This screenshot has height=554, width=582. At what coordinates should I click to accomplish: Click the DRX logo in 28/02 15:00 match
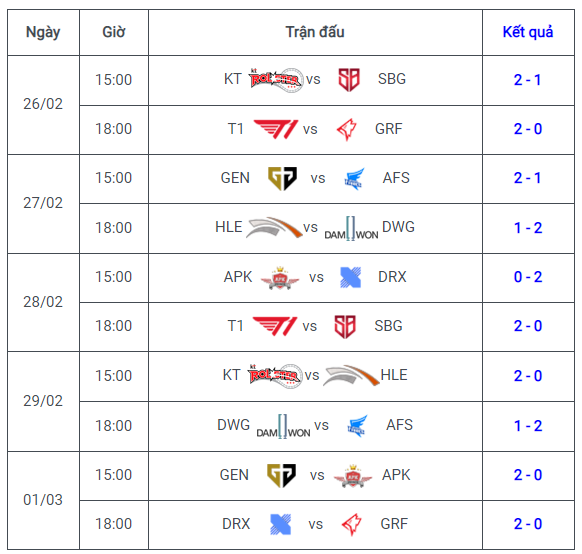click(x=351, y=277)
